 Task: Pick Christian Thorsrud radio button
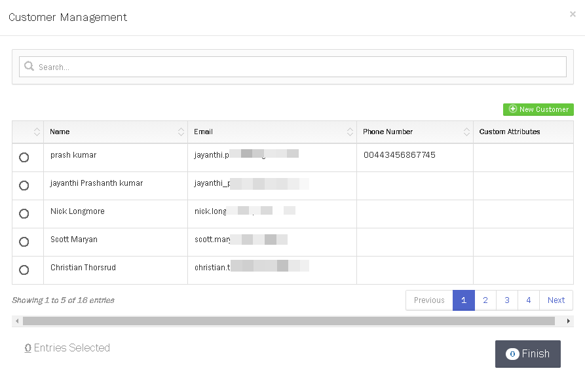[x=24, y=270]
